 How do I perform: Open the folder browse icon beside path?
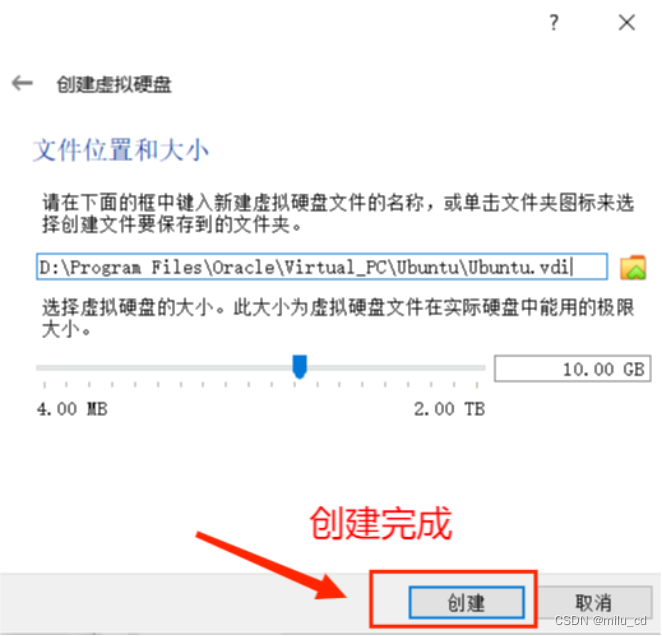click(632, 267)
